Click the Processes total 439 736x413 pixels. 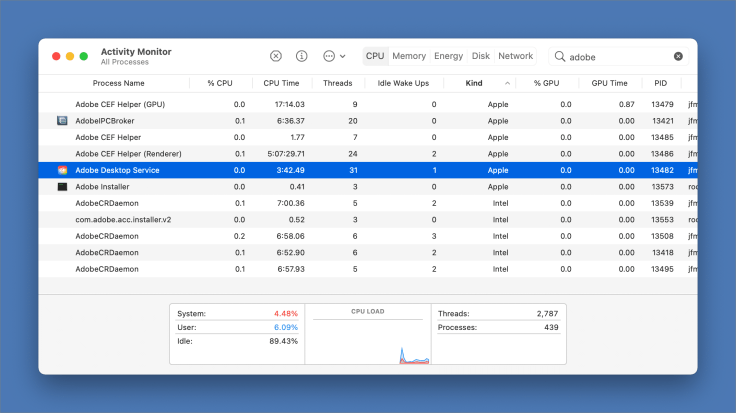[x=551, y=327]
